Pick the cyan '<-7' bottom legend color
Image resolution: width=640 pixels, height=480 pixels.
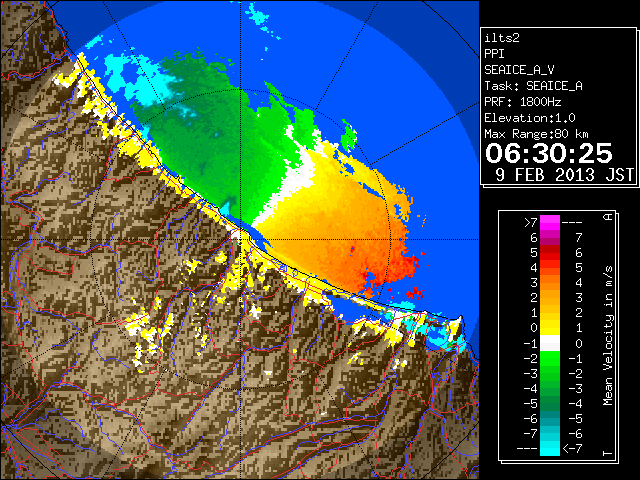(x=550, y=448)
